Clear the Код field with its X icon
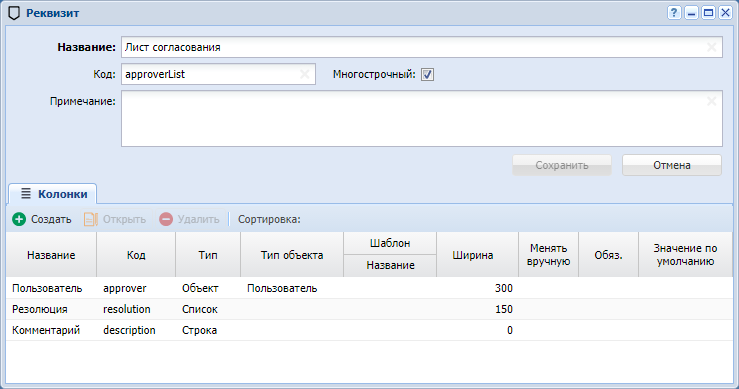 (x=305, y=74)
